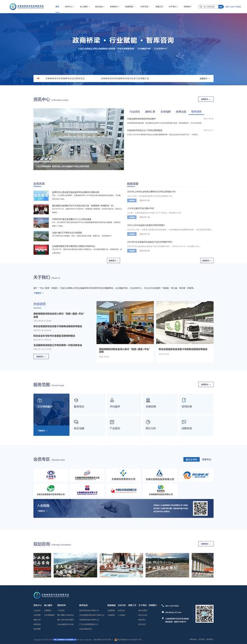Select the 副会长单位 members tab
The image size is (247, 644).
coord(191,459)
